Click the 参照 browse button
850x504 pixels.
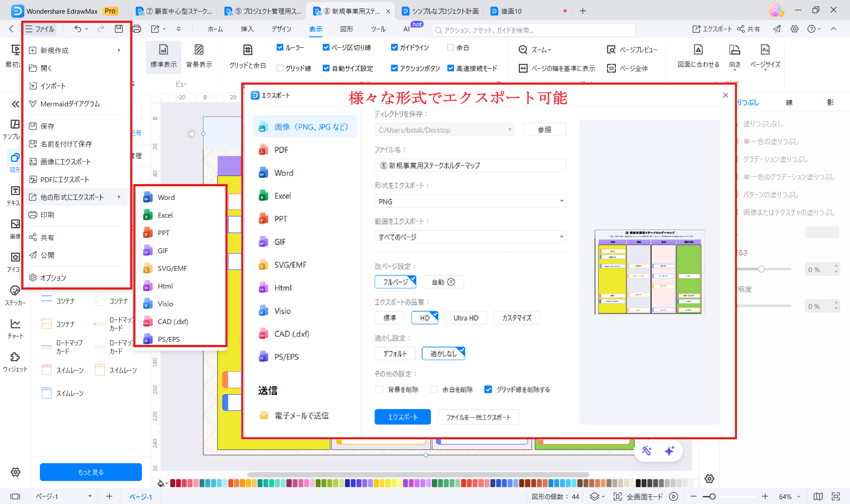544,130
